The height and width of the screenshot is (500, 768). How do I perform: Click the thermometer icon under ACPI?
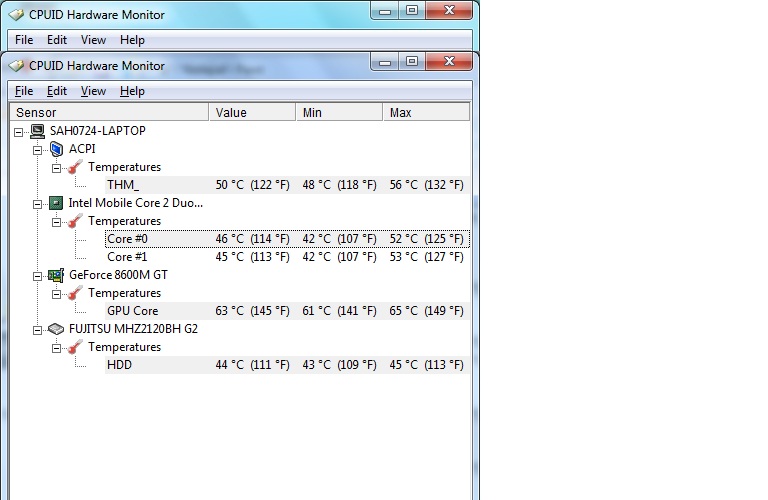[x=75, y=167]
